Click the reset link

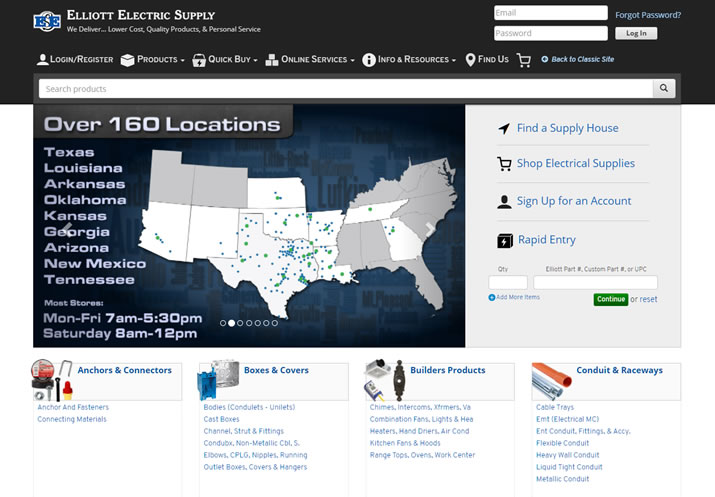tap(648, 300)
